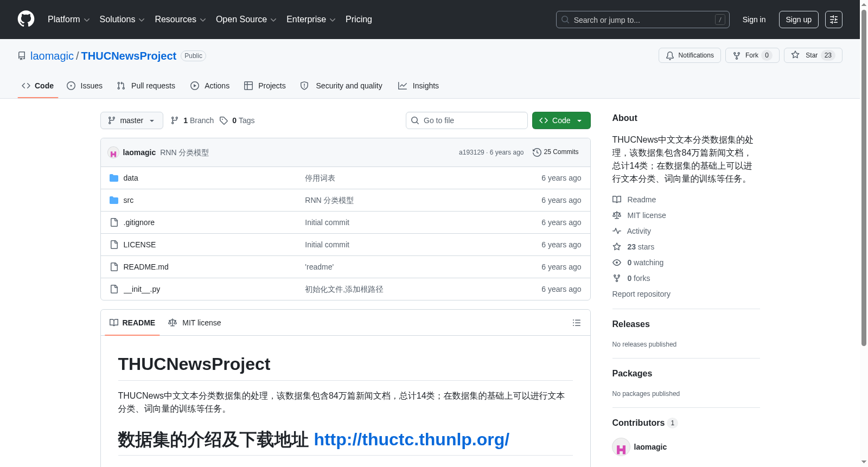Click laomagic avatar in commit header
The width and height of the screenshot is (868, 467).
tap(113, 153)
